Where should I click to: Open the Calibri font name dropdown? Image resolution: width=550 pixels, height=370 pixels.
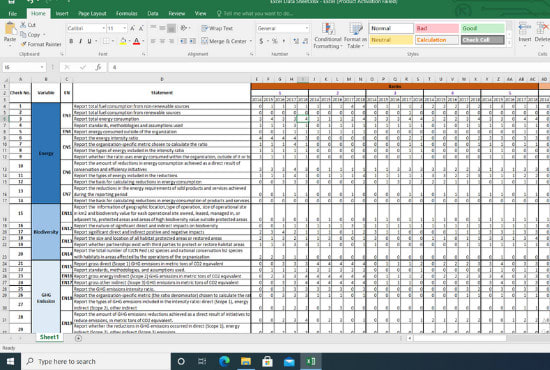(x=103, y=28)
